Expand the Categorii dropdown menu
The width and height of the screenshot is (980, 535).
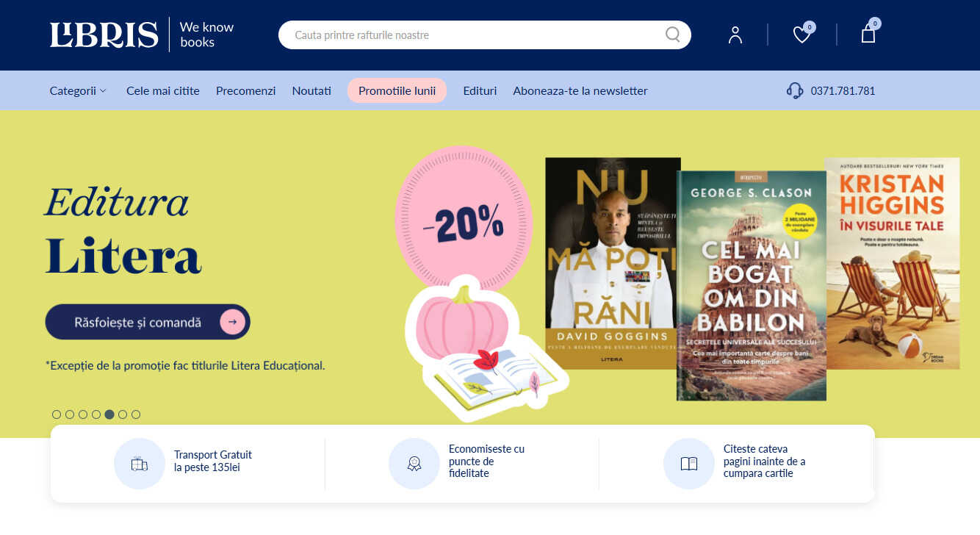78,91
